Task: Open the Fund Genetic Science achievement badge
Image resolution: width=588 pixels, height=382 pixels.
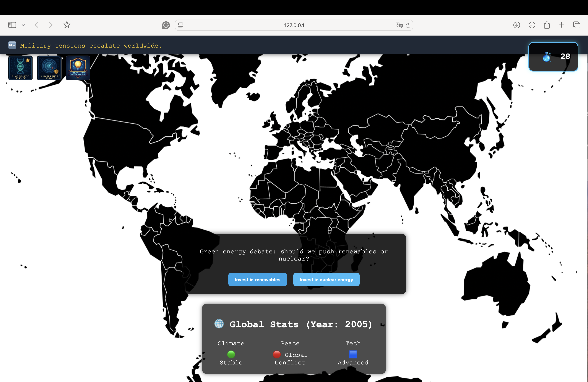Action: point(20,68)
